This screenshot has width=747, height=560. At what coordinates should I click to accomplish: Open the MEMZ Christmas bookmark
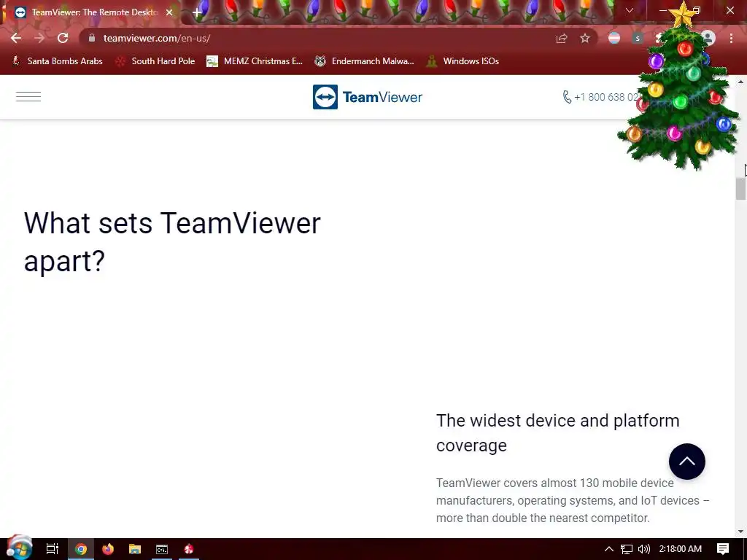[255, 61]
